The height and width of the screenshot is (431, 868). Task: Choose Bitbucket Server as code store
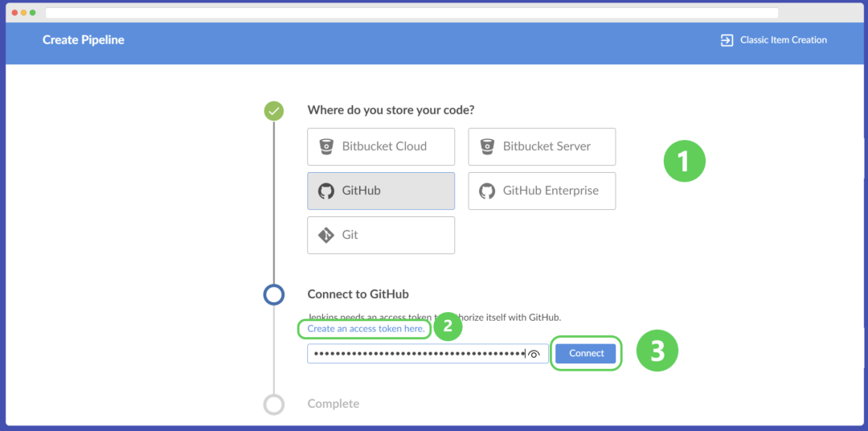click(x=542, y=146)
